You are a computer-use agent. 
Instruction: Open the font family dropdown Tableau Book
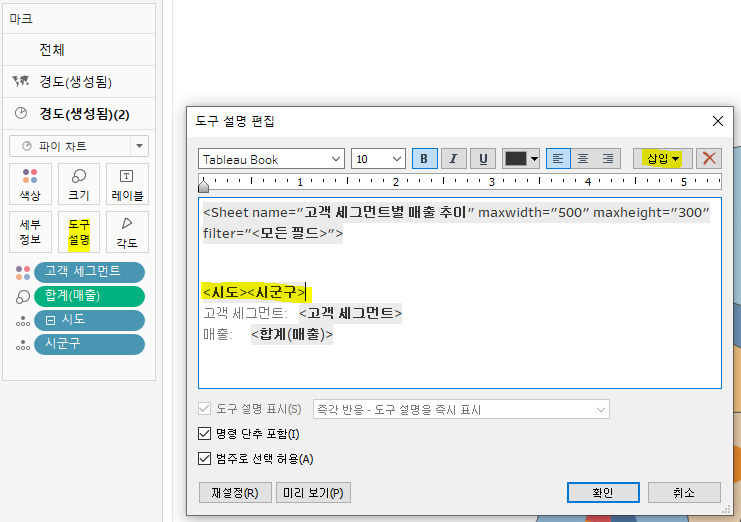click(271, 159)
